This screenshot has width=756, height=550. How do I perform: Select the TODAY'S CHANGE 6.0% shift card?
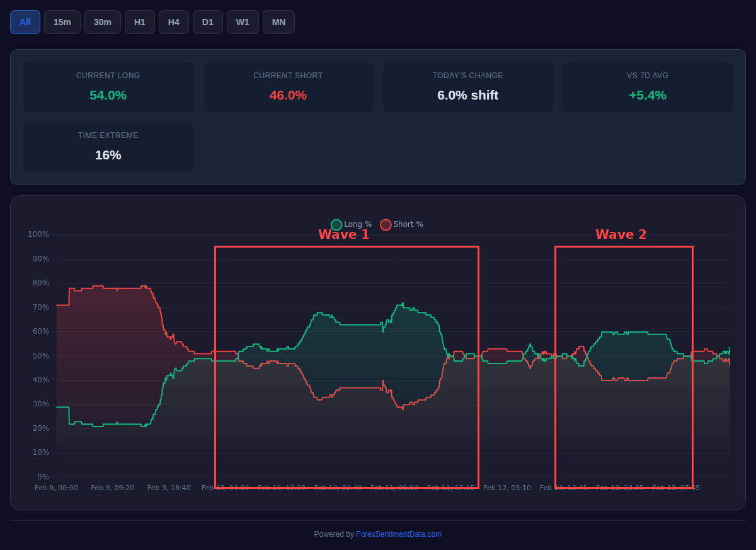[x=467, y=86]
